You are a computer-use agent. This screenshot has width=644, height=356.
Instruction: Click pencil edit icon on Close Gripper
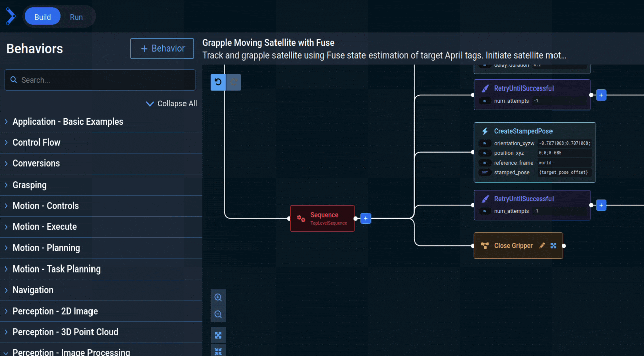coord(542,246)
